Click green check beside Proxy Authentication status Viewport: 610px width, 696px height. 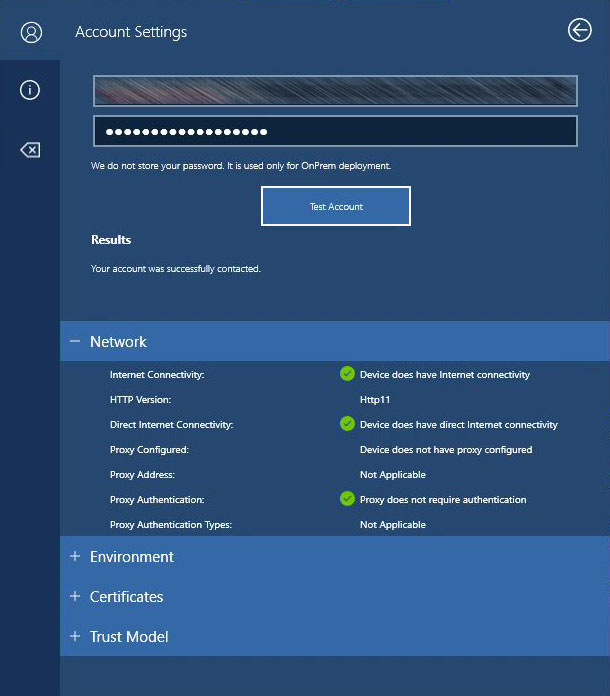tap(347, 499)
